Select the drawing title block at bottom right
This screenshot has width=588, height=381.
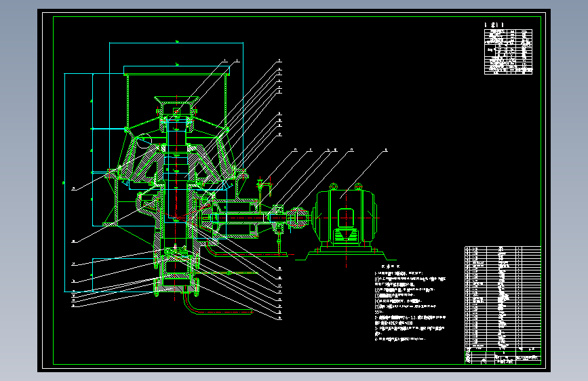[503, 357]
